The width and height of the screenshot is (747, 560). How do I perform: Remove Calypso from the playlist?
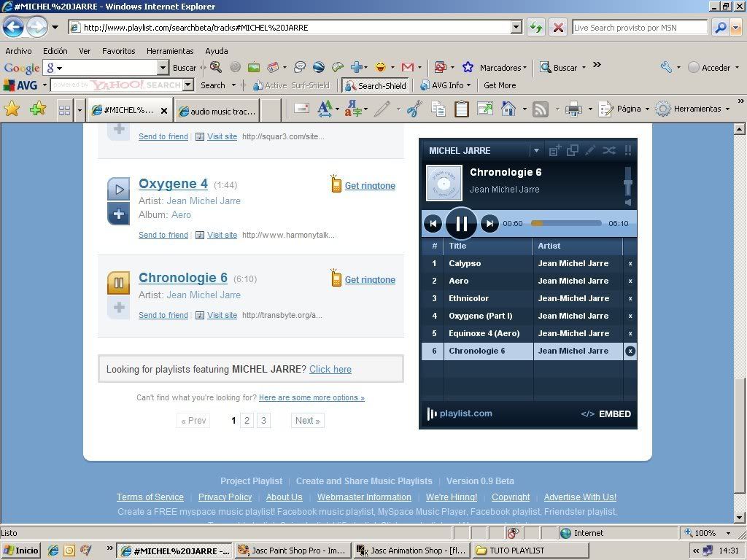click(630, 263)
